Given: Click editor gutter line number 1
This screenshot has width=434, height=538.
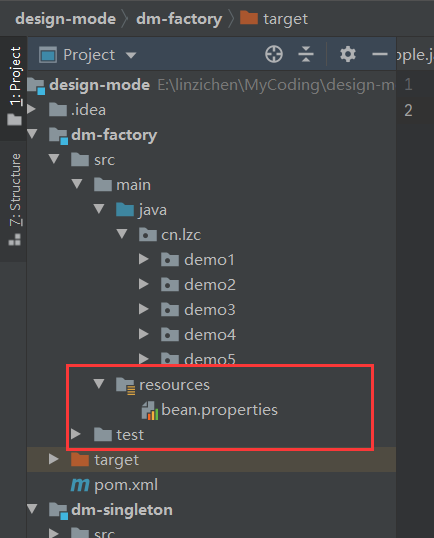Looking at the screenshot, I should [x=408, y=84].
